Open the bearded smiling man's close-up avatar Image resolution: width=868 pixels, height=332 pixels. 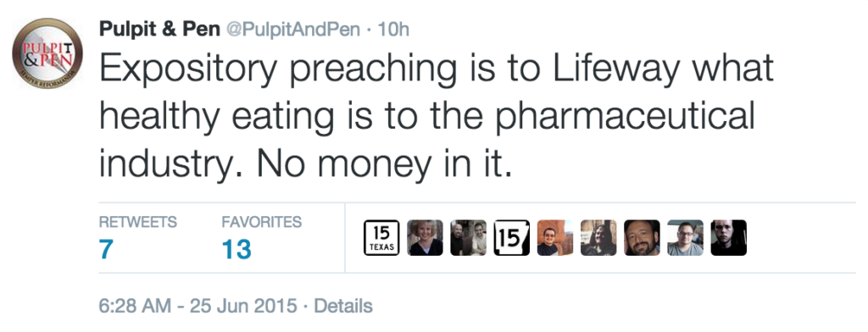[643, 238]
